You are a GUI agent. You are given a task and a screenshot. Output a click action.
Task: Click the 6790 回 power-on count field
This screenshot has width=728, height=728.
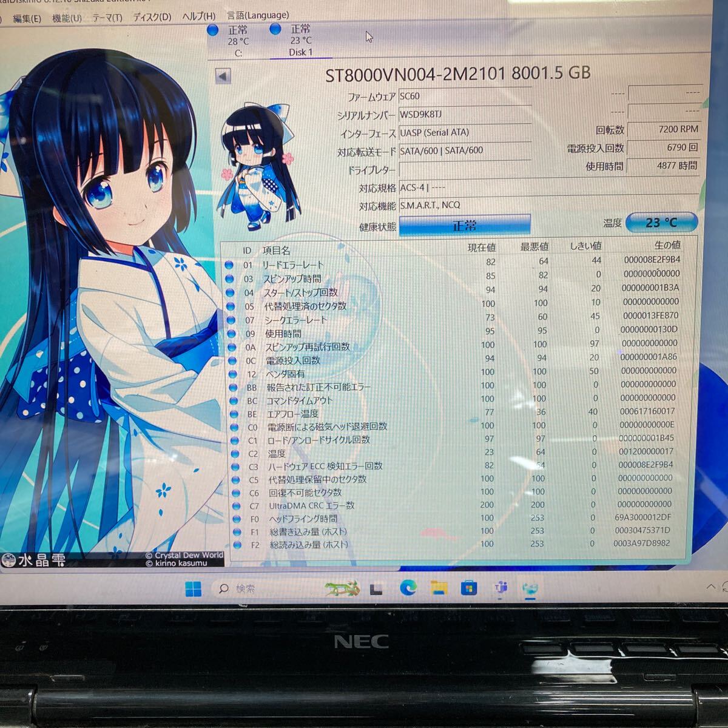coord(663,147)
